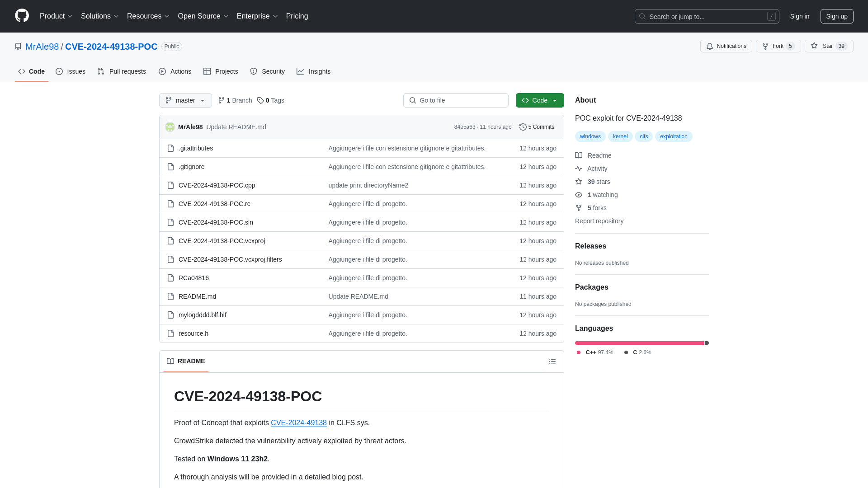Open README.md file in list
Screen dimensions: 868x488
[x=197, y=296]
